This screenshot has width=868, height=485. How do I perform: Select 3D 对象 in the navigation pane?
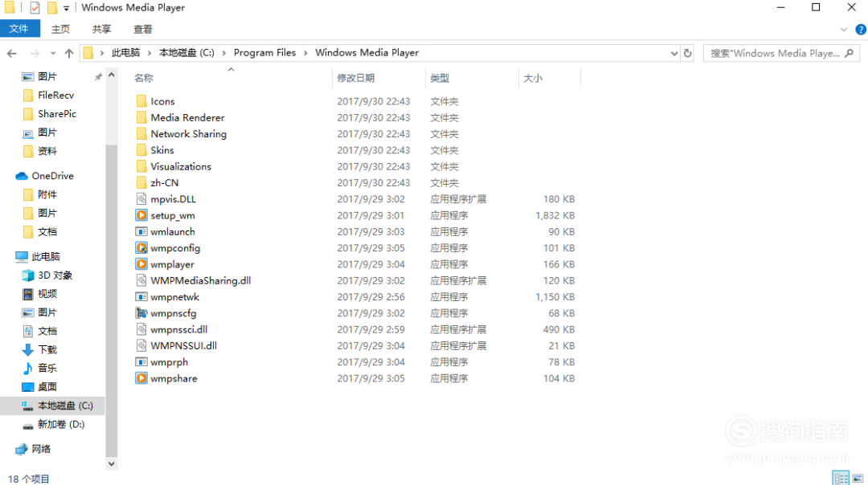coord(55,275)
